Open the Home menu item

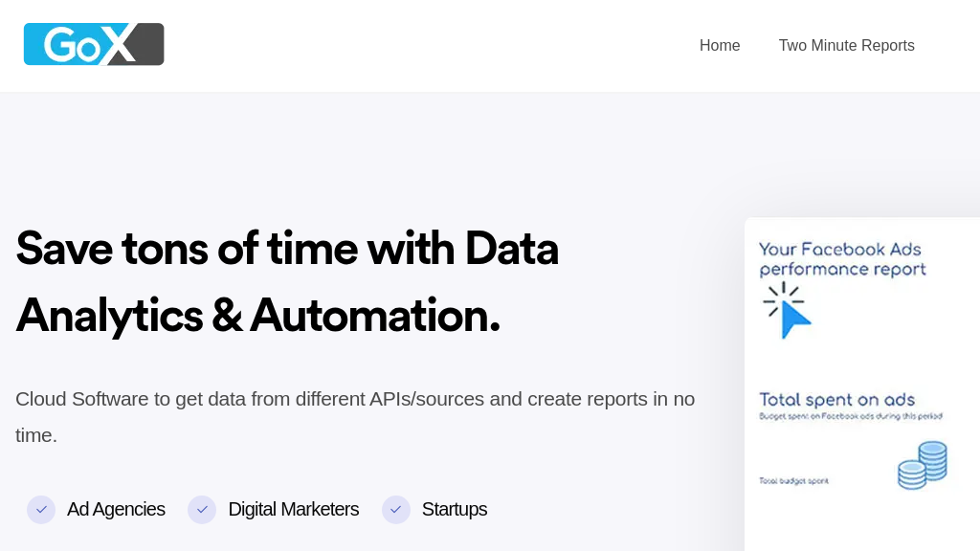click(x=720, y=46)
